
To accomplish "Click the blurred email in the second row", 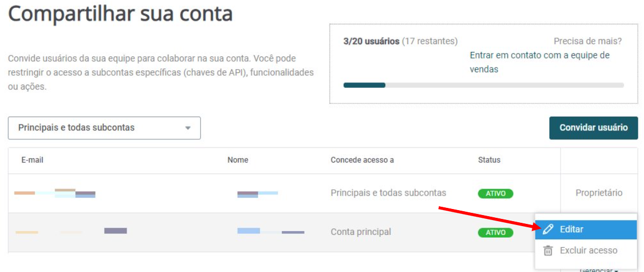I will click(x=71, y=231).
